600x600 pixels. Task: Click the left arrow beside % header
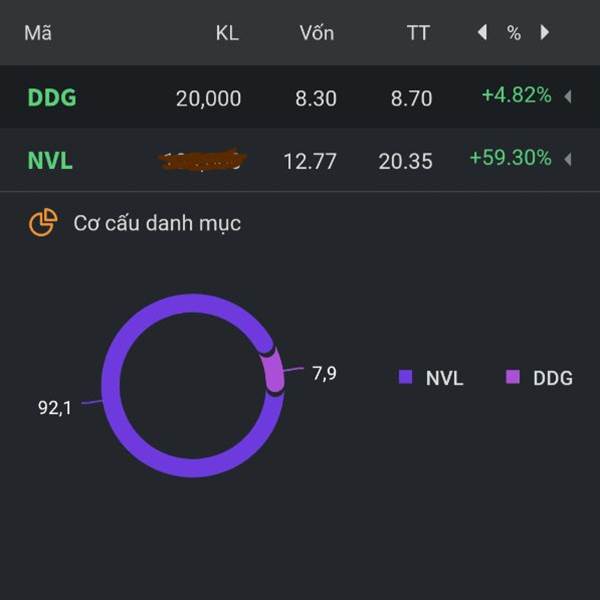483,33
